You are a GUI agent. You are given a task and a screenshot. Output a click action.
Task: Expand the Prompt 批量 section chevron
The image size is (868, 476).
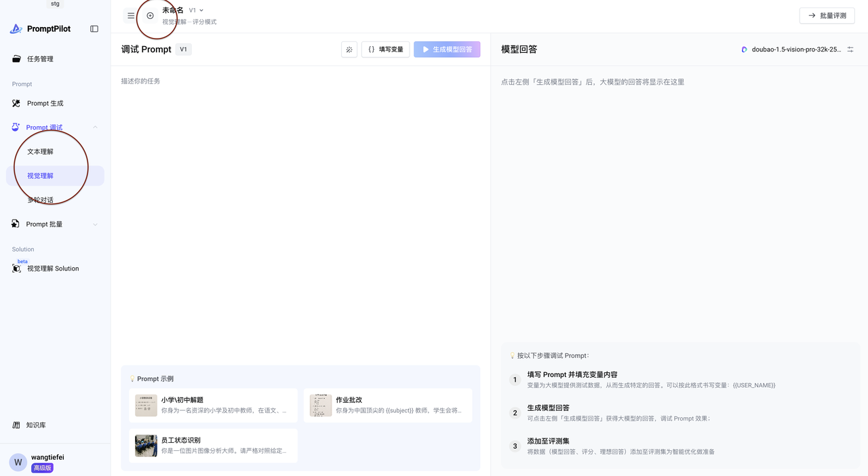click(95, 224)
